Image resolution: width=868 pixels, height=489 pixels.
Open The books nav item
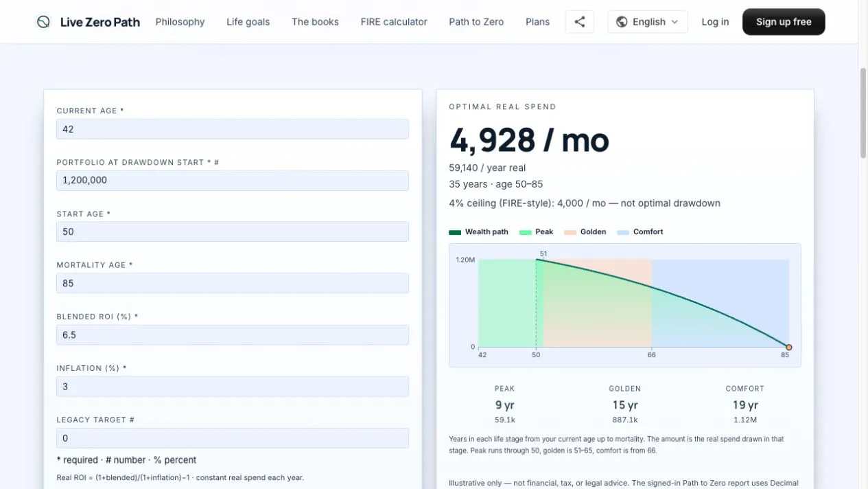coord(315,22)
